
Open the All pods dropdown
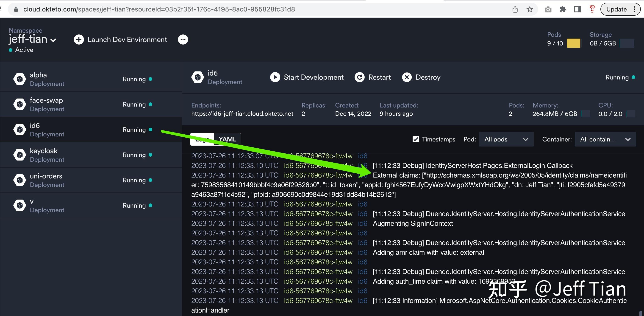(x=506, y=139)
